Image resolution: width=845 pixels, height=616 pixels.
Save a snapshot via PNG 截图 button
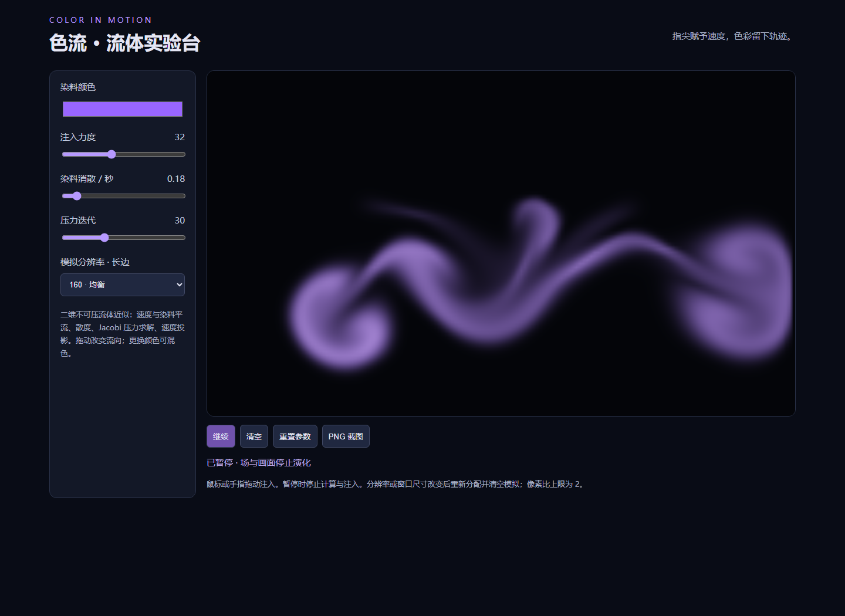(346, 436)
